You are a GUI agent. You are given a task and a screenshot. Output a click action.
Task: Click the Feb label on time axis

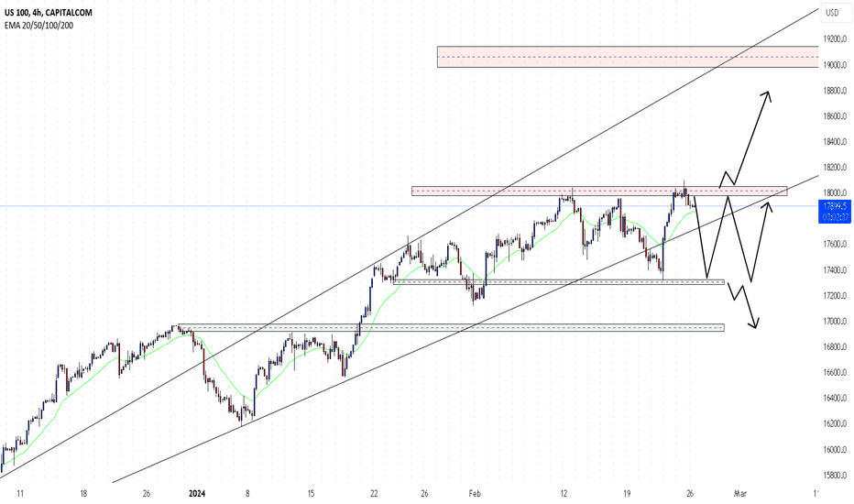point(475,494)
